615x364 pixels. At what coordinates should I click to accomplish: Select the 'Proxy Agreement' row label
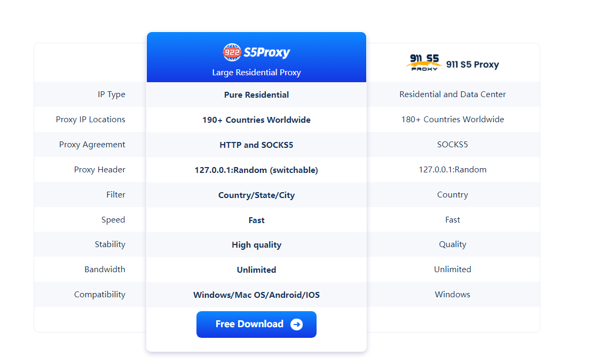92,145
